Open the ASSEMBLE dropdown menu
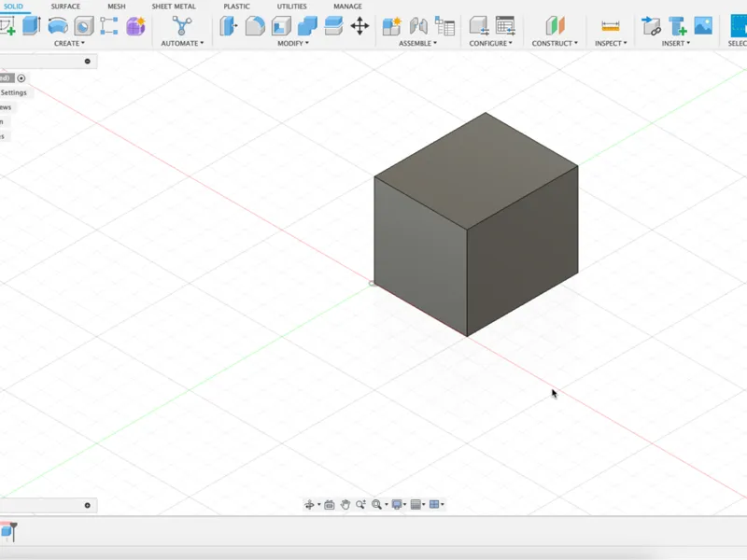Viewport: 747px width, 560px height. tap(417, 43)
